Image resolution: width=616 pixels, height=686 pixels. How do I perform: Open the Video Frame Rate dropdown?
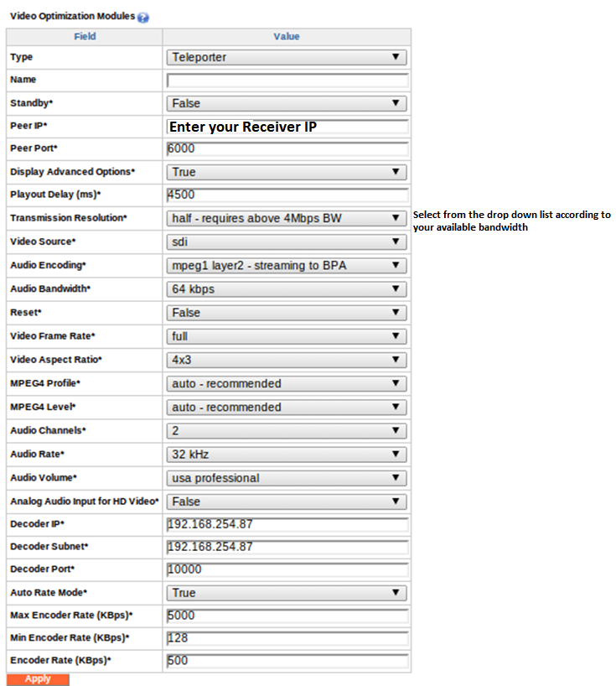(x=287, y=336)
